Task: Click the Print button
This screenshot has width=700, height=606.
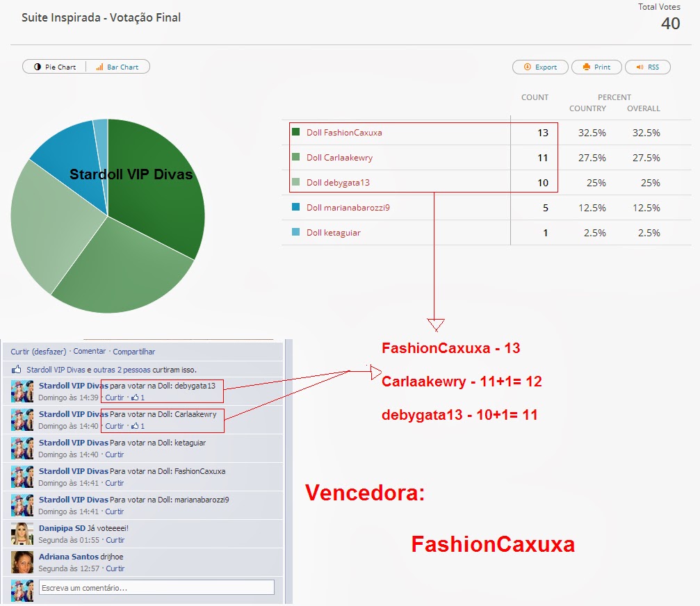Action: click(x=596, y=67)
